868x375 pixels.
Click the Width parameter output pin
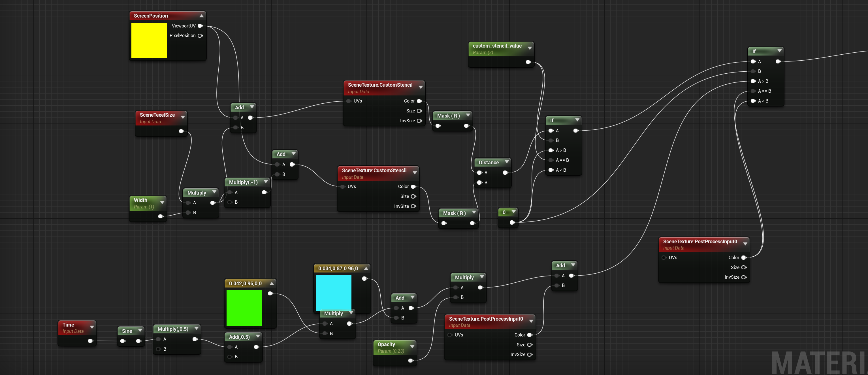click(x=161, y=216)
